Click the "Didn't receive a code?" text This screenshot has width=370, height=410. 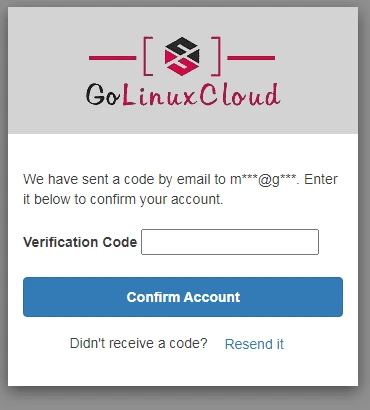point(138,343)
